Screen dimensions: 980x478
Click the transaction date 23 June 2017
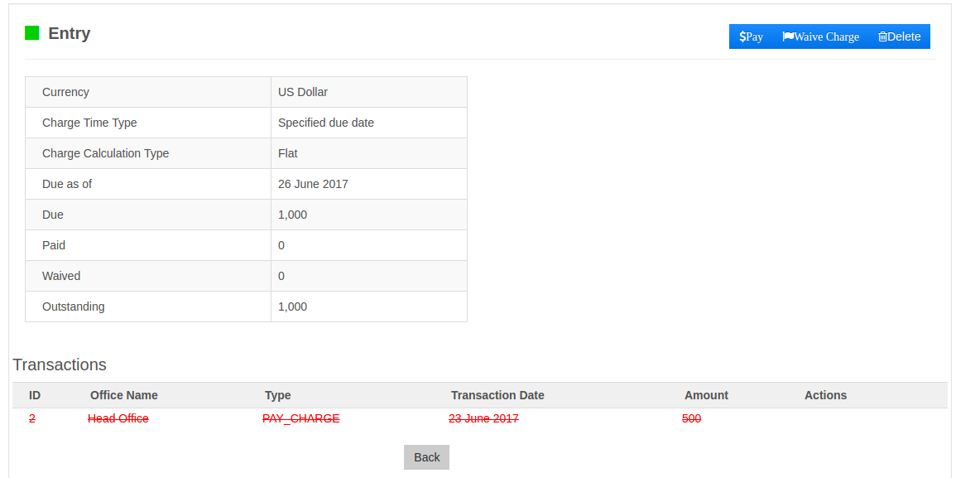pos(483,418)
